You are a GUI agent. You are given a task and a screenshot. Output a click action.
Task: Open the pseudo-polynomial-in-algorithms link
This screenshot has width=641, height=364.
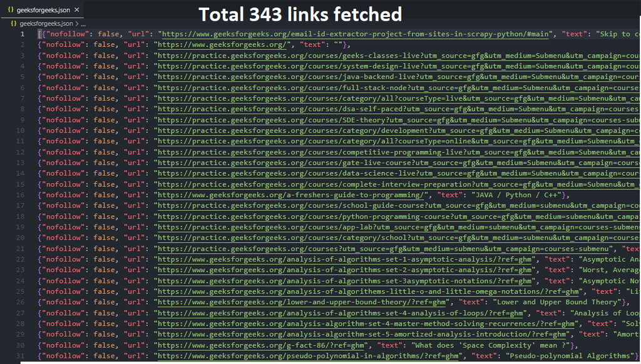coord(308,356)
